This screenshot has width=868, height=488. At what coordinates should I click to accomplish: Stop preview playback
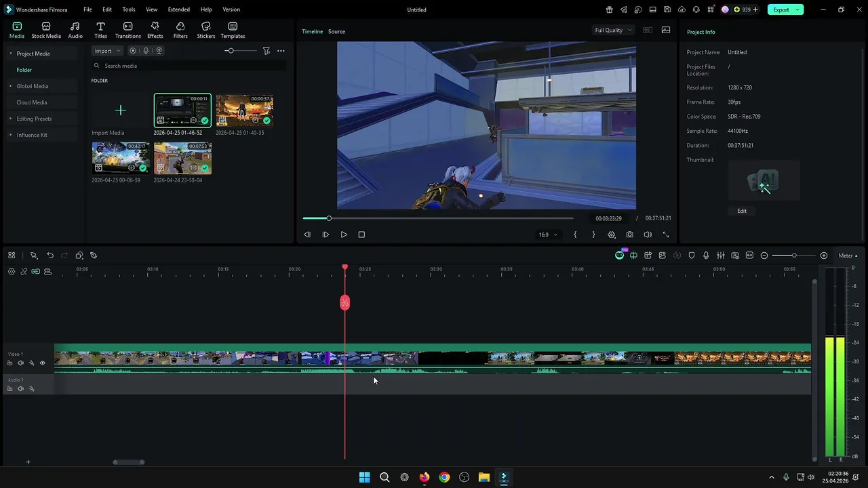coord(361,235)
